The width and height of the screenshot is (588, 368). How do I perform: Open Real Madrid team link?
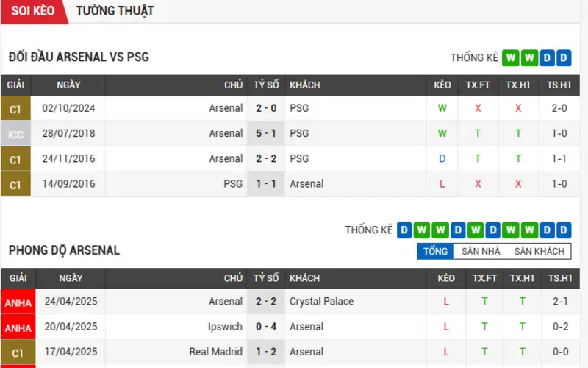pyautogui.click(x=215, y=352)
